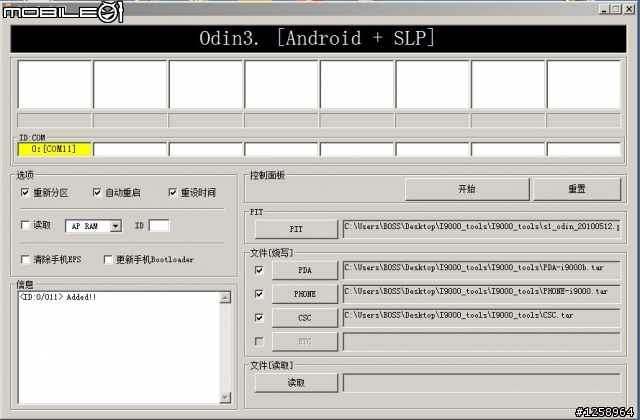The image size is (640, 420).
Task: Close the Odin3 window
Action: [629, 9]
